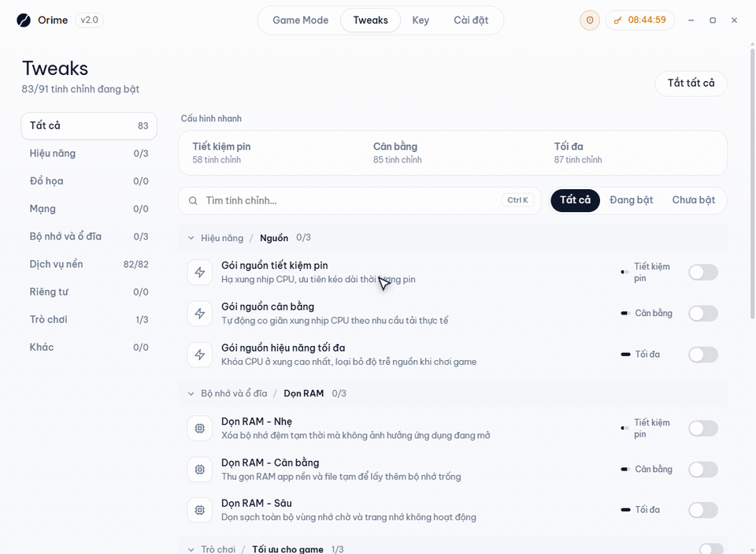This screenshot has width=756, height=554.
Task: Click the lightning icon for Gói nguồn hiệu năng tối đa
Action: 199,355
